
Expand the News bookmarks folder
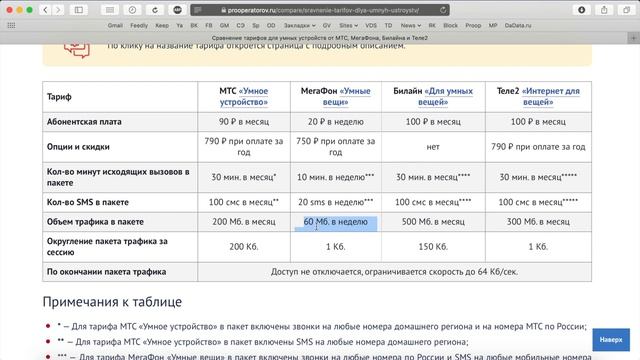click(x=411, y=25)
